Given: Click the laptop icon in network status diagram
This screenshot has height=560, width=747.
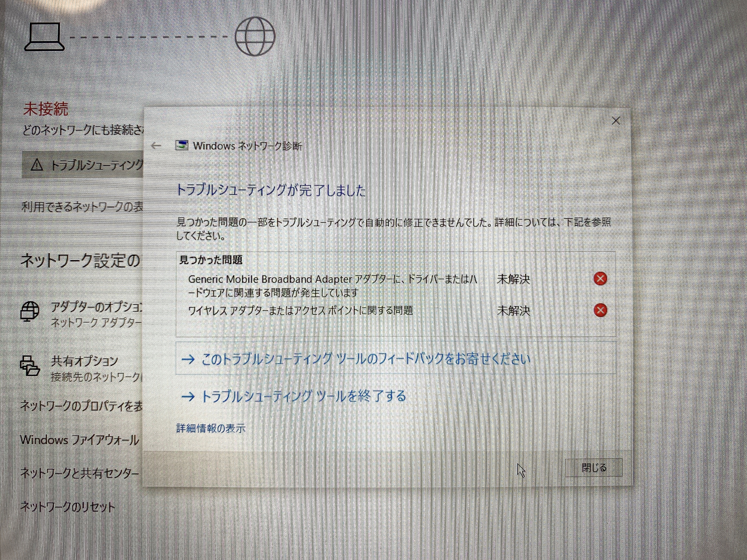Looking at the screenshot, I should pyautogui.click(x=44, y=37).
